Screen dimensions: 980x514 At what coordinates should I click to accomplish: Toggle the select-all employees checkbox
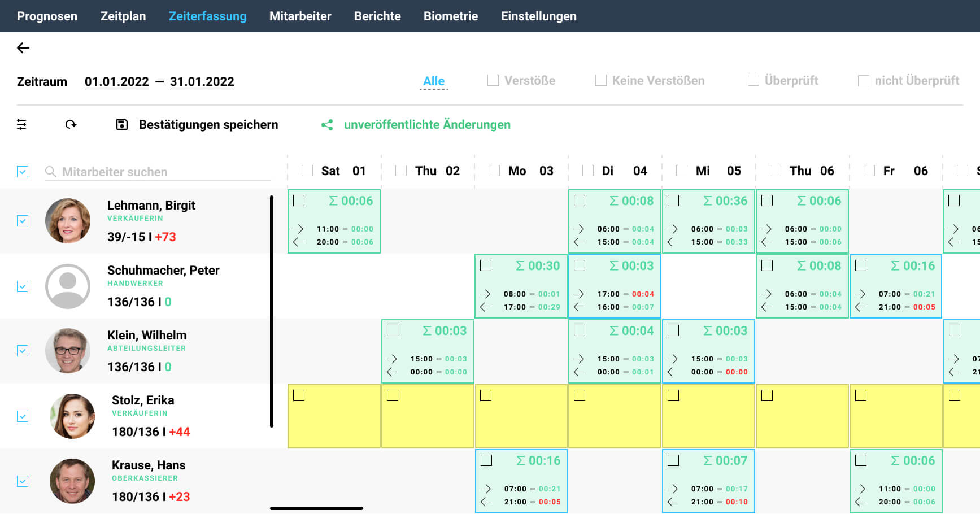pyautogui.click(x=23, y=172)
